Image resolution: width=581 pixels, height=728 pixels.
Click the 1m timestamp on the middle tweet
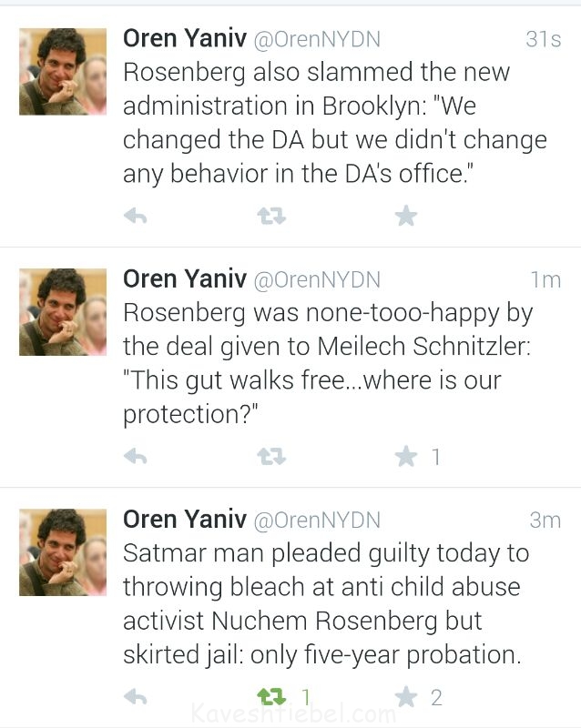point(545,279)
